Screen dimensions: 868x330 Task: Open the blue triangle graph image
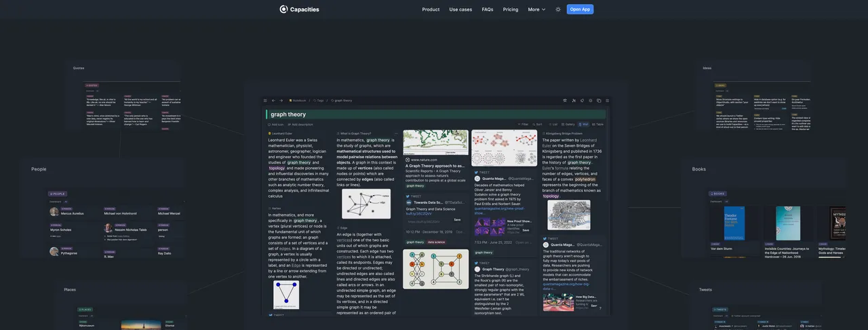click(x=286, y=295)
